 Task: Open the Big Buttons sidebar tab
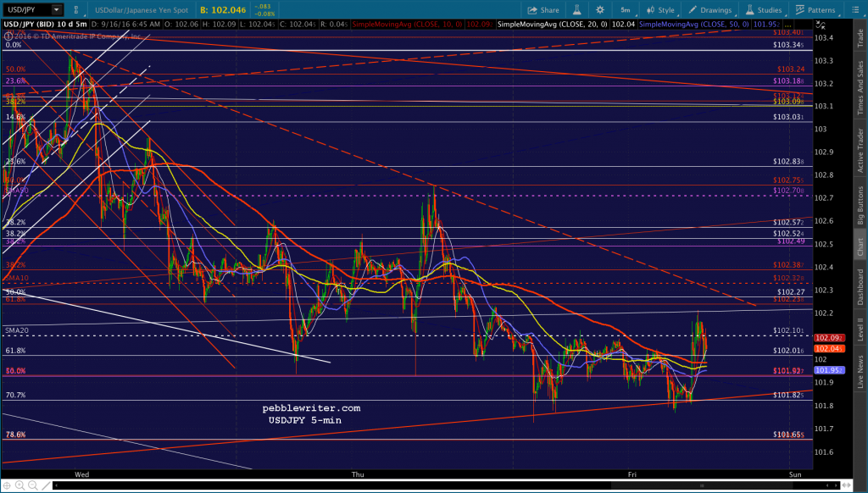click(x=860, y=205)
